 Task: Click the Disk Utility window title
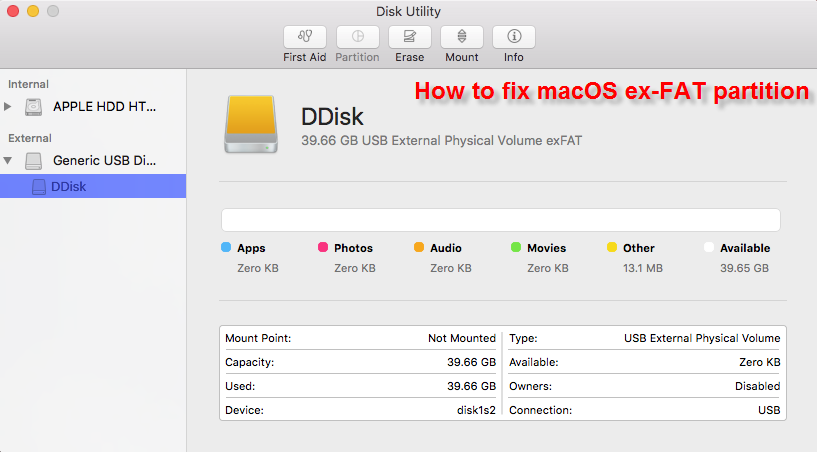click(408, 11)
